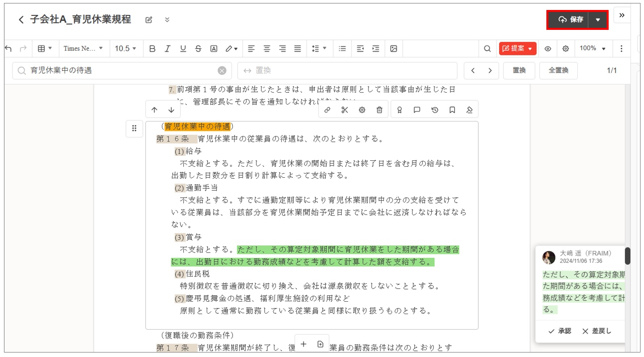Toggle bold formatting in toolbar

pos(152,48)
